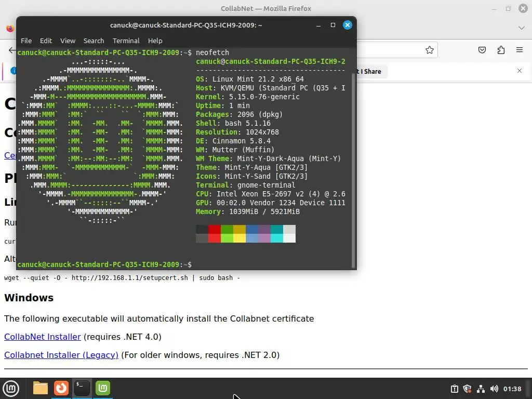532x399 pixels.
Task: Expand Firefox tab list chevron
Action: coord(522,28)
